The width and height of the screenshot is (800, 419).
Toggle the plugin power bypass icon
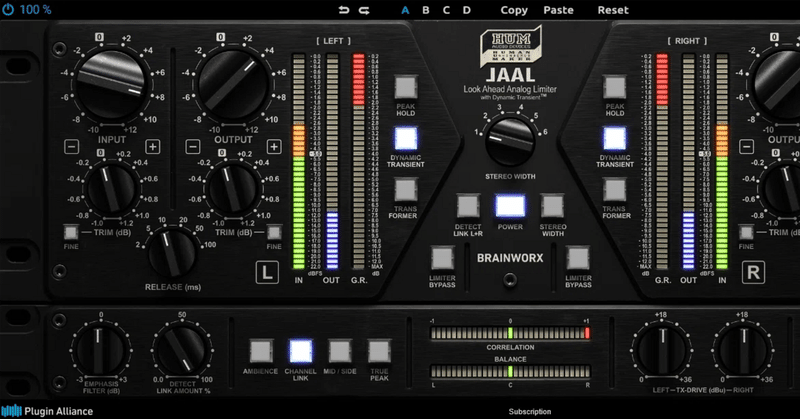(x=8, y=9)
